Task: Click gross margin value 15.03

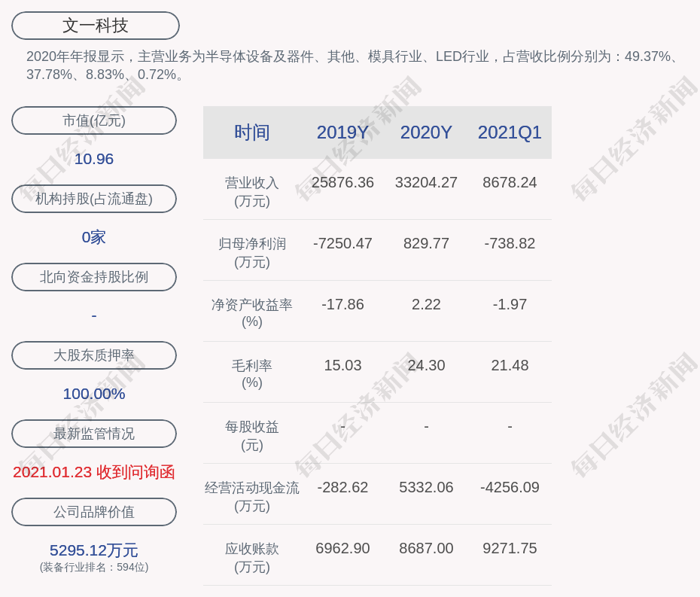Action: pyautogui.click(x=342, y=365)
